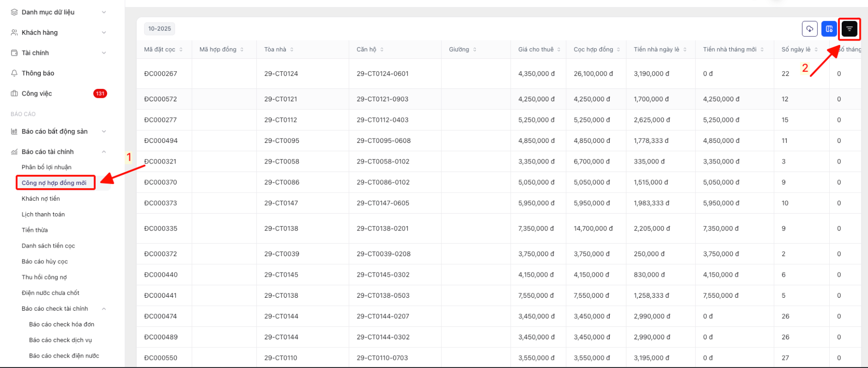Click the Danh mục dữ liệu layers icon
Image resolution: width=868 pixels, height=368 pixels.
[14, 12]
